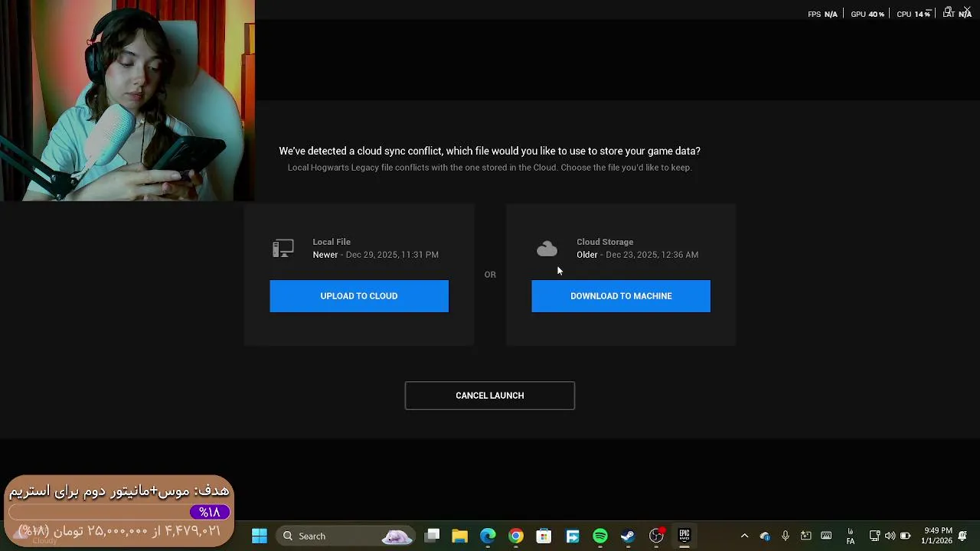Click the battery tray icon

(x=905, y=536)
